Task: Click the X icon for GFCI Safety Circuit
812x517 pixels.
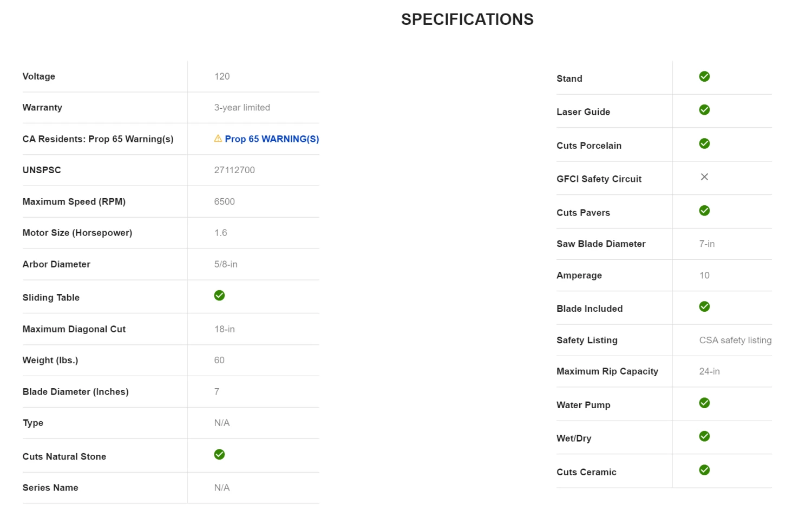Action: [704, 177]
